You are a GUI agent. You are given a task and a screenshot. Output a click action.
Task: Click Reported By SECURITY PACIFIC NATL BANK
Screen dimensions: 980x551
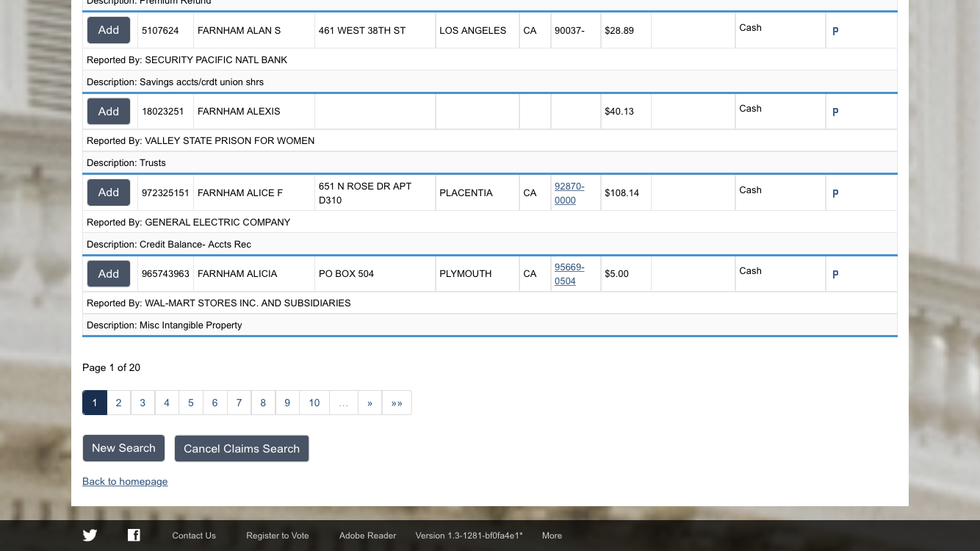pos(216,60)
